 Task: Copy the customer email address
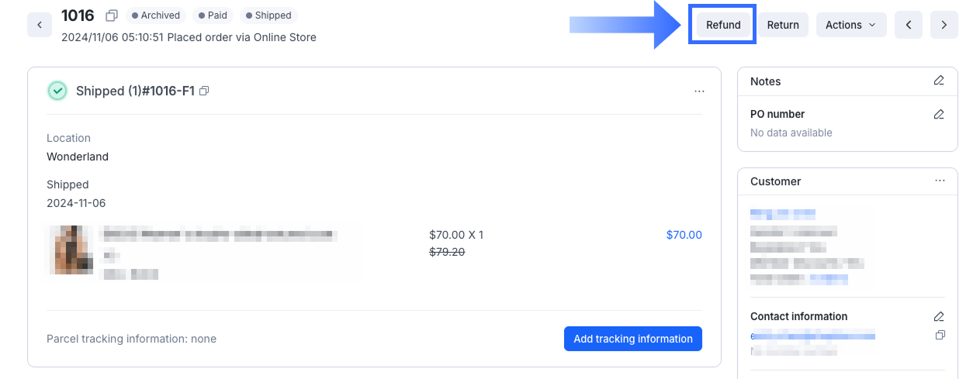pyautogui.click(x=940, y=335)
